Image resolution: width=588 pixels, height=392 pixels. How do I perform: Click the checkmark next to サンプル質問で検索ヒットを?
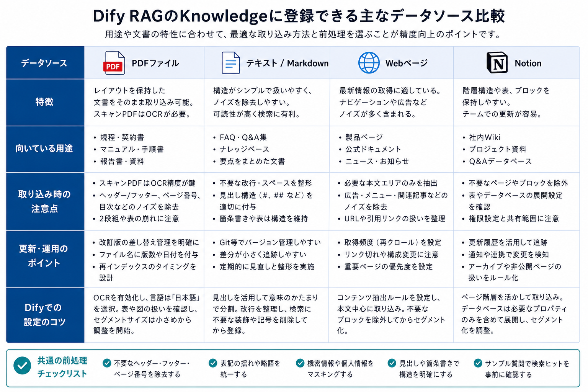478,363
